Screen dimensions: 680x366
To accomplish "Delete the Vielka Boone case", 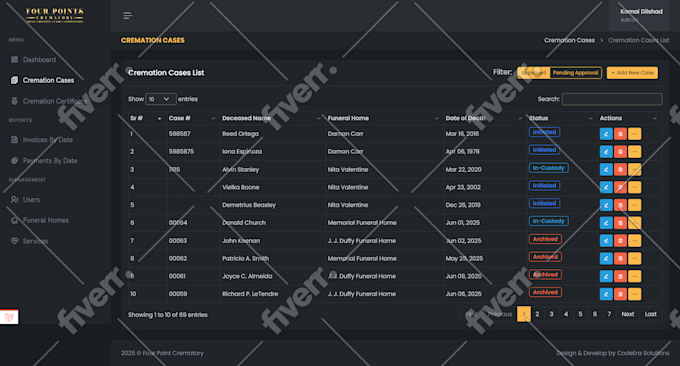I will pos(620,187).
